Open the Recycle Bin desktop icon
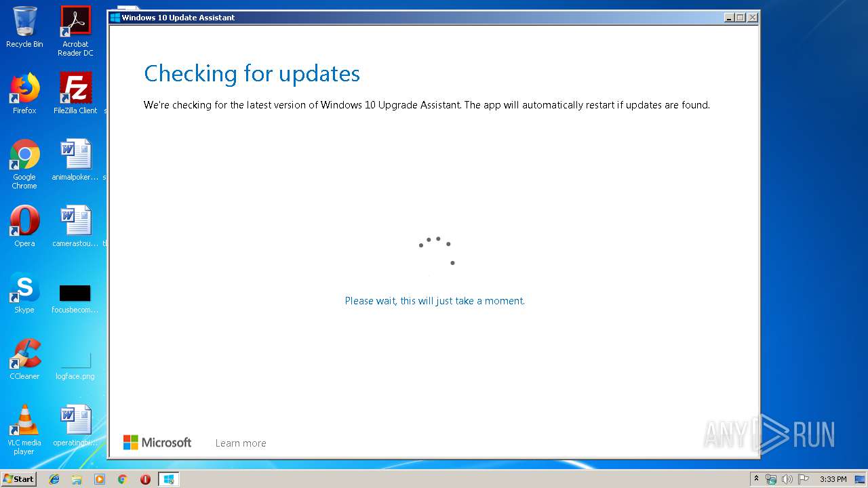Image resolution: width=868 pixels, height=488 pixels. pyautogui.click(x=24, y=27)
